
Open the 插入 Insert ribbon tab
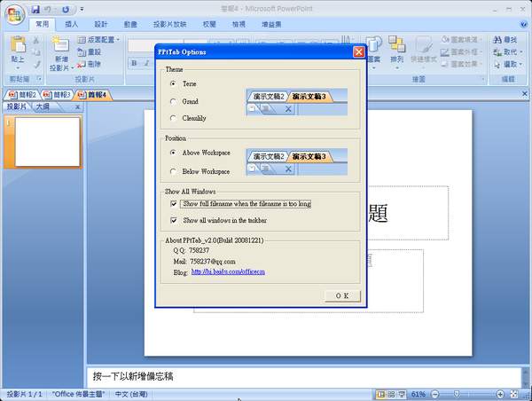click(x=72, y=24)
